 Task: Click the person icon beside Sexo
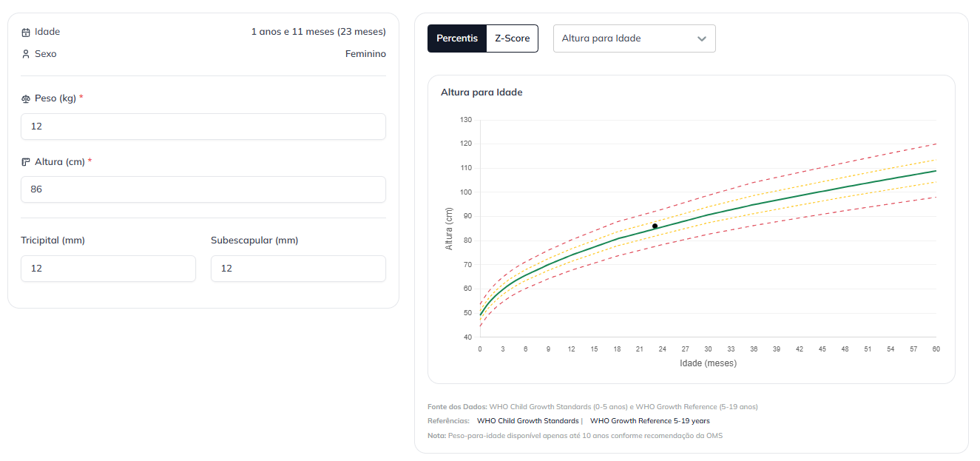coord(26,54)
